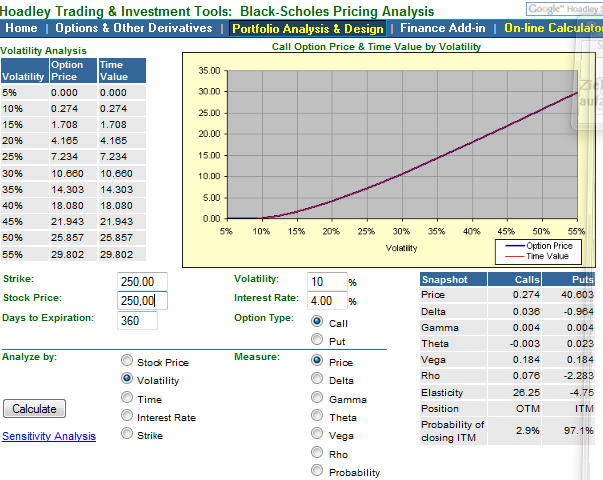The height and width of the screenshot is (480, 603).
Task: Select the Vega measure
Action: tap(317, 433)
